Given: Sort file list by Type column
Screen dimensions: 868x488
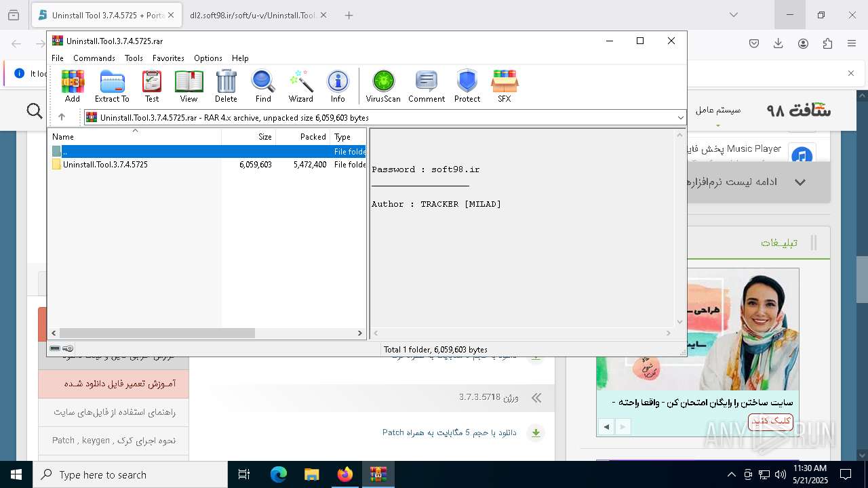Looking at the screenshot, I should tap(348, 136).
